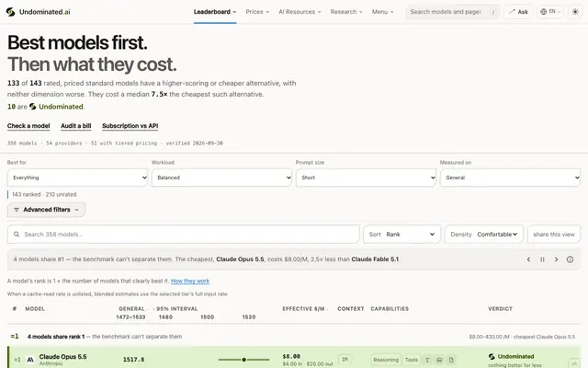The height and width of the screenshot is (368, 588).
Task: Open the Prices menu
Action: [x=257, y=12]
